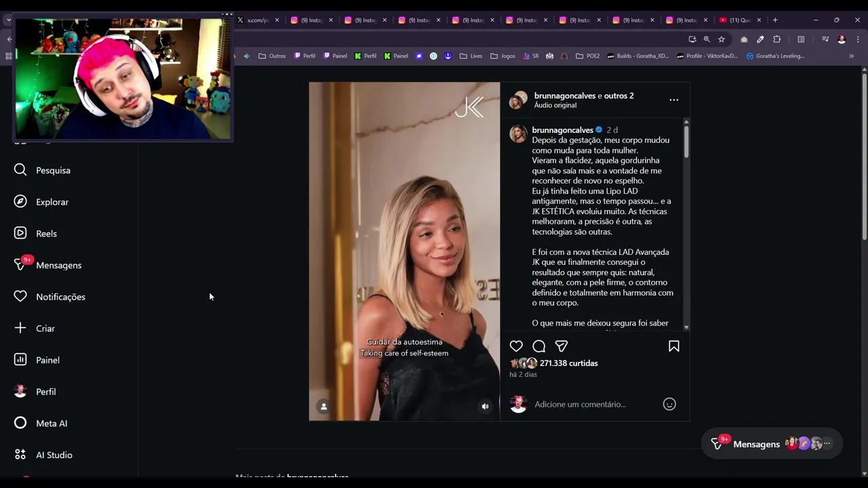
Task: Open post options three-dot menu
Action: coord(674,100)
